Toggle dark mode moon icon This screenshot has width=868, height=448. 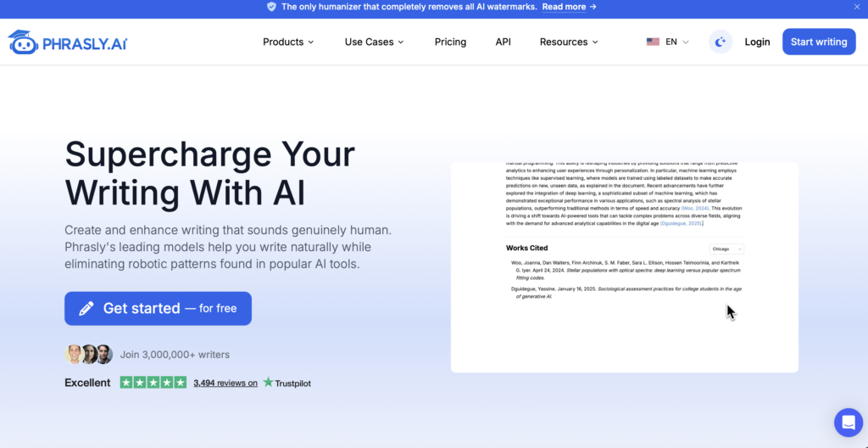[721, 42]
